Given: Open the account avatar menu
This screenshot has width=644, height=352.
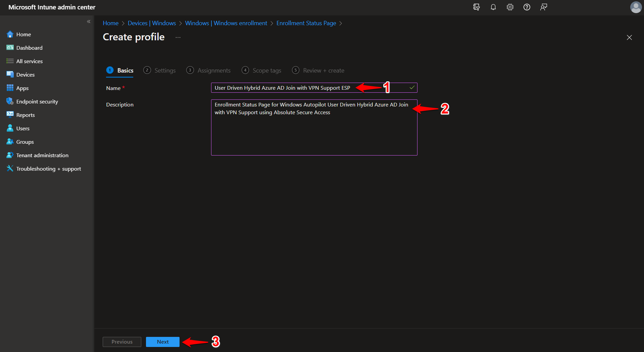Looking at the screenshot, I should pyautogui.click(x=636, y=7).
